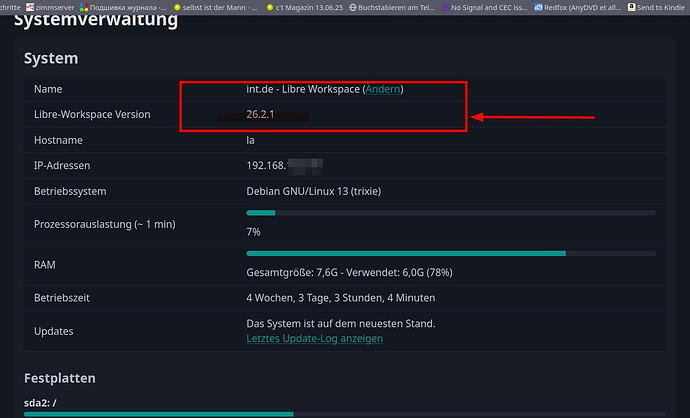Select Debian GNU/Linux 13 (trixie) text
Image resolution: width=690 pixels, height=418 pixels.
pos(314,191)
